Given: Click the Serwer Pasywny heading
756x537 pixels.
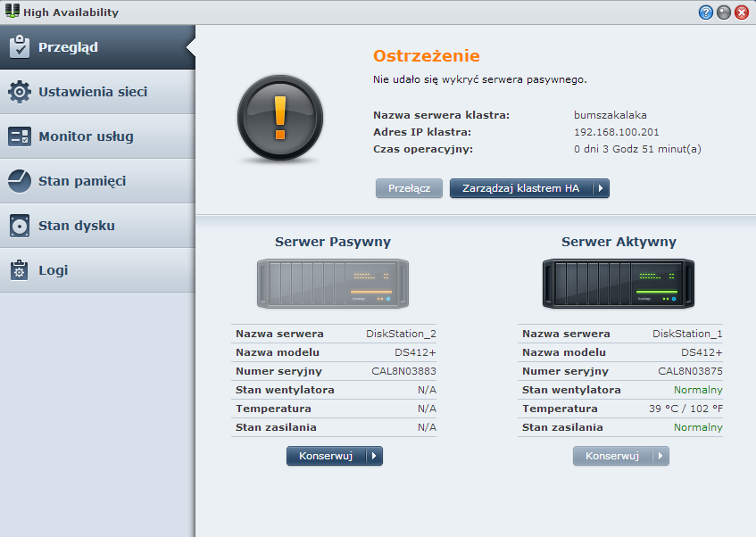Looking at the screenshot, I should pyautogui.click(x=333, y=242).
